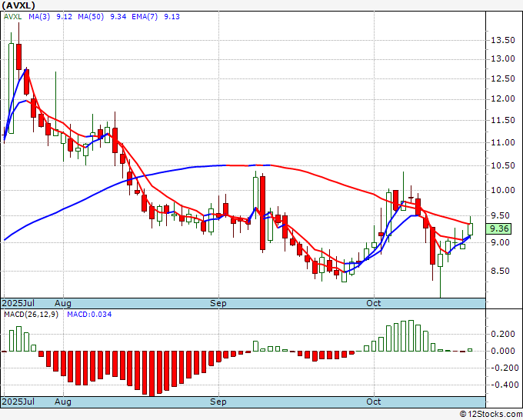Click the MA(50) indicator label

point(91,16)
